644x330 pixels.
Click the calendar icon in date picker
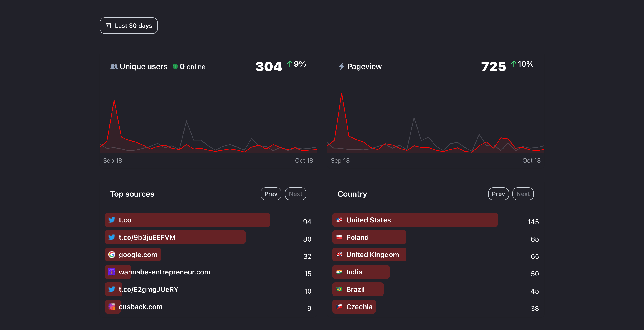pos(108,25)
